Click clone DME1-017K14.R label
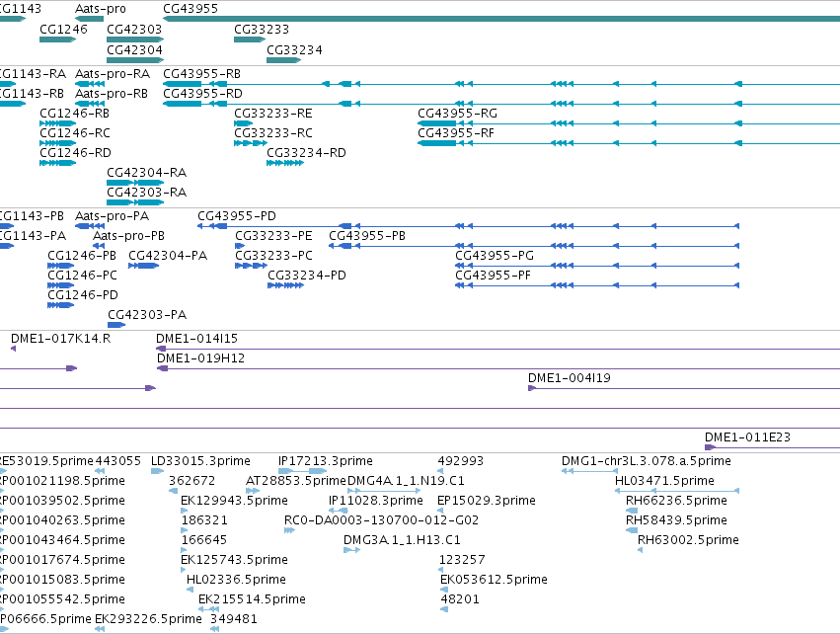The width and height of the screenshot is (840, 634). (x=60, y=338)
